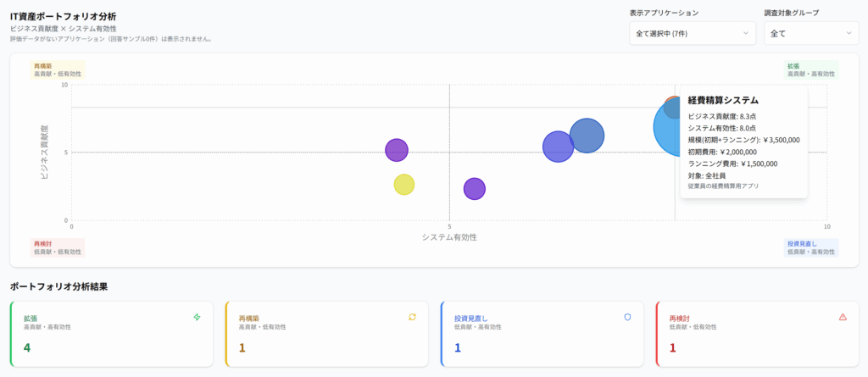
Task: Click chevron arrow in 全て選択中 (7件) box
Action: [746, 33]
